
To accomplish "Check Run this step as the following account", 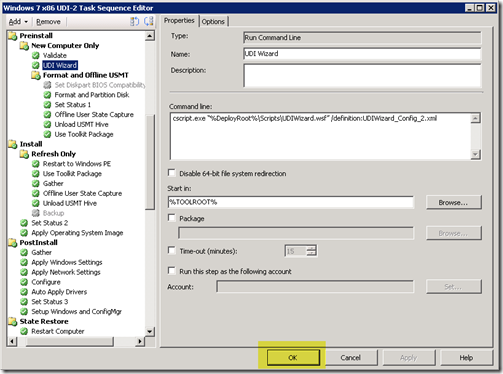I will (x=172, y=271).
